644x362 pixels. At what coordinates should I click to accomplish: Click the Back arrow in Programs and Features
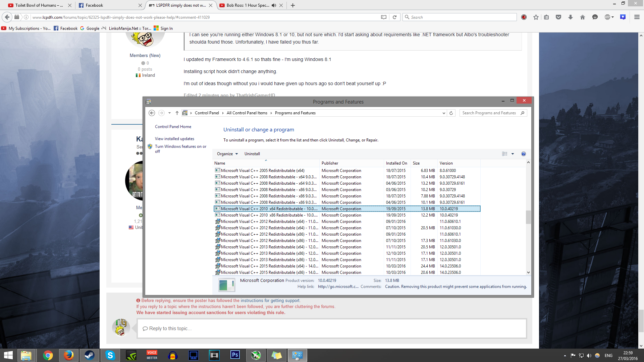pyautogui.click(x=152, y=113)
